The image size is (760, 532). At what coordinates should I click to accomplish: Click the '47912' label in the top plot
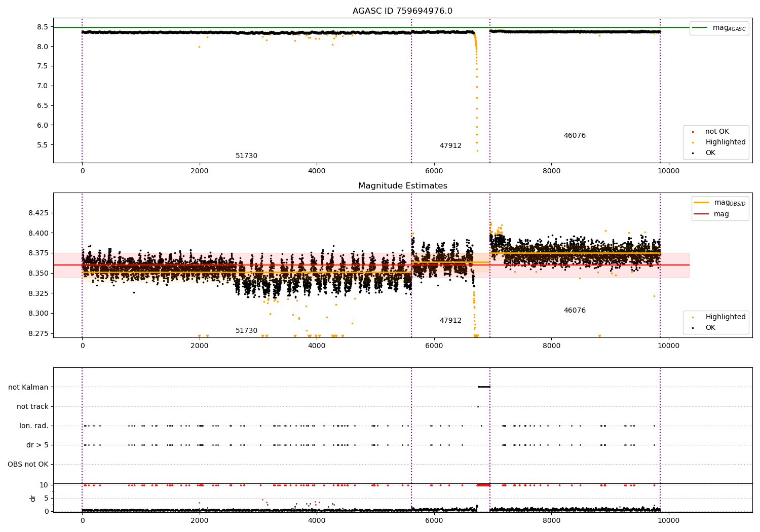click(x=450, y=146)
